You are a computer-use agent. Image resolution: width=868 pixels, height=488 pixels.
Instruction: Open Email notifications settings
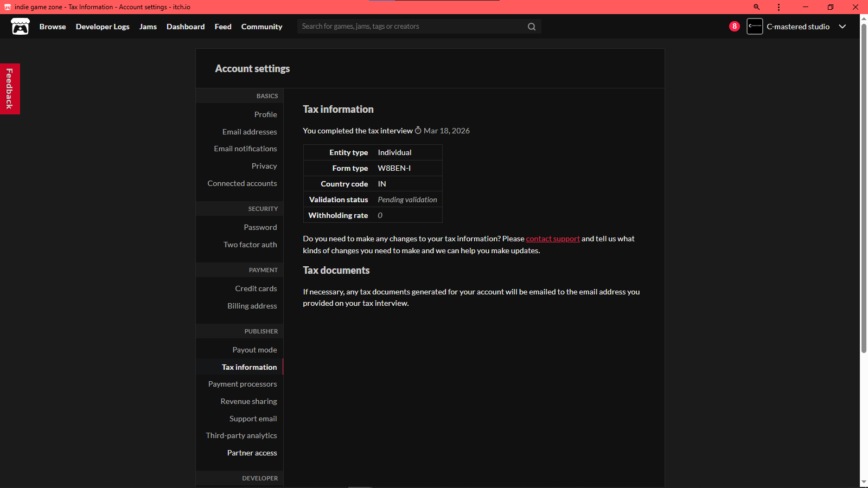tap(245, 149)
